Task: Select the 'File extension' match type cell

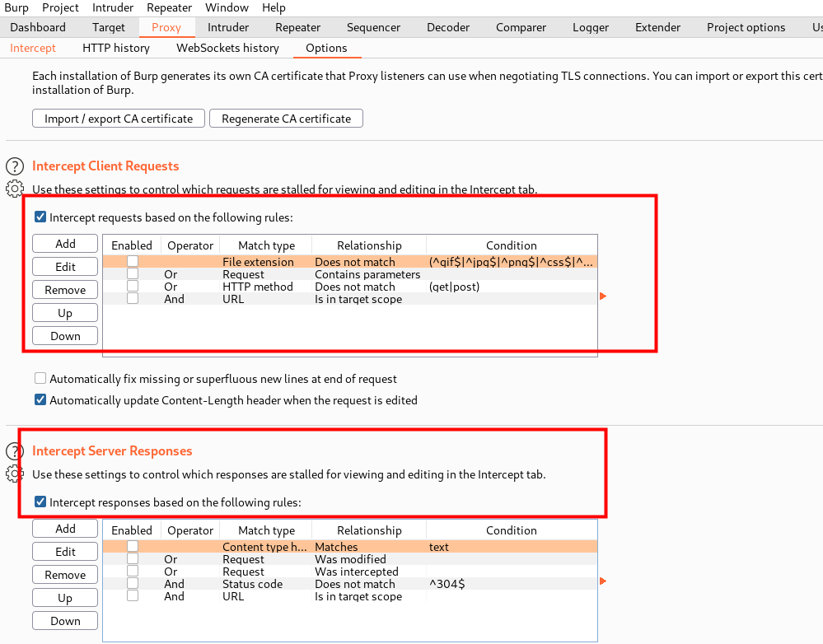Action: point(266,261)
